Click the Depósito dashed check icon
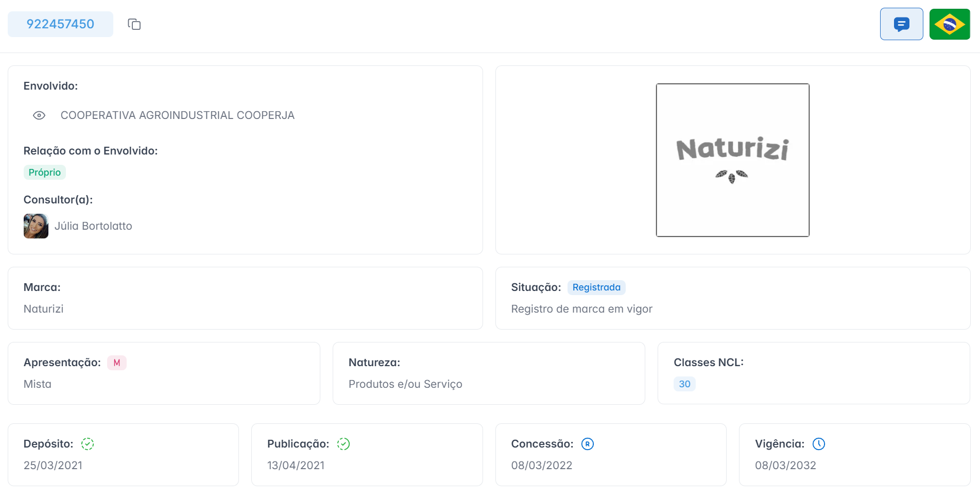Screen dimensions: 980x498 [x=88, y=444]
